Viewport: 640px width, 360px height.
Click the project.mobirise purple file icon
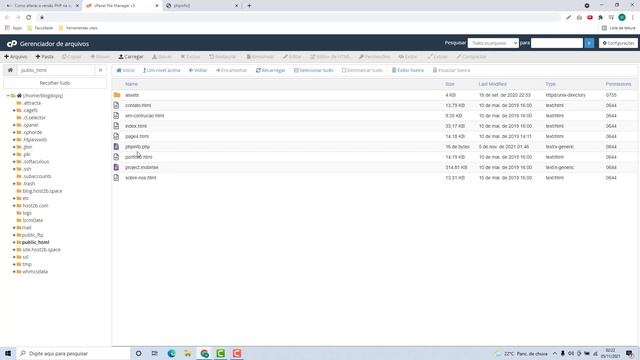[116, 167]
